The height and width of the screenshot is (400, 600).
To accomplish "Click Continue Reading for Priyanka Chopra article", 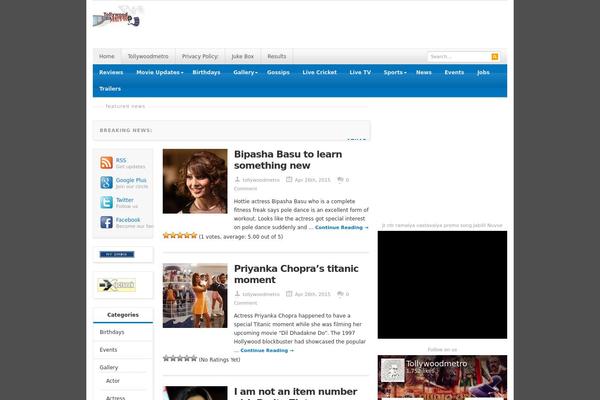I will pyautogui.click(x=267, y=350).
